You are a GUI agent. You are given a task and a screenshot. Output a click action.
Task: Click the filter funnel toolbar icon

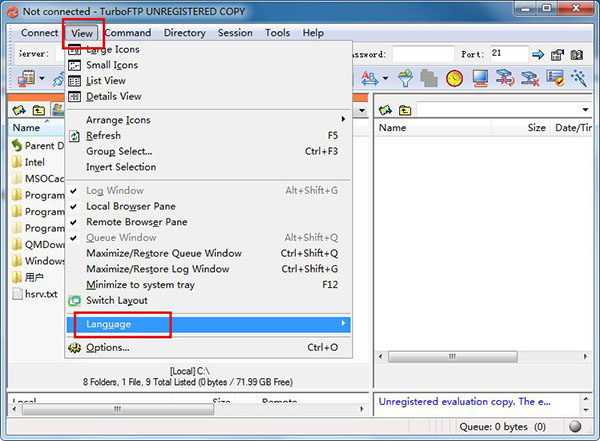click(x=405, y=78)
